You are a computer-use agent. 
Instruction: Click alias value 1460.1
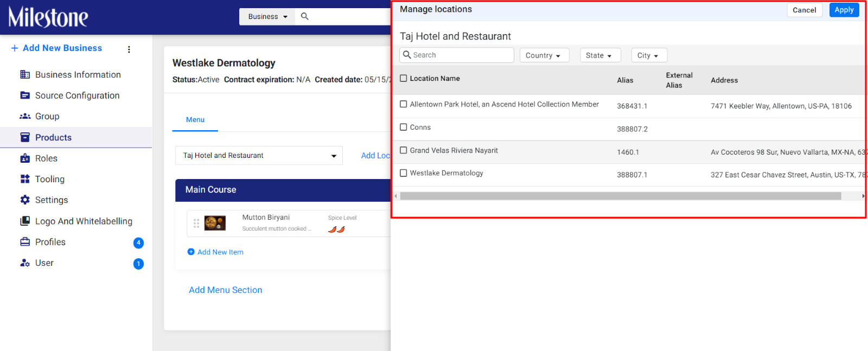628,152
